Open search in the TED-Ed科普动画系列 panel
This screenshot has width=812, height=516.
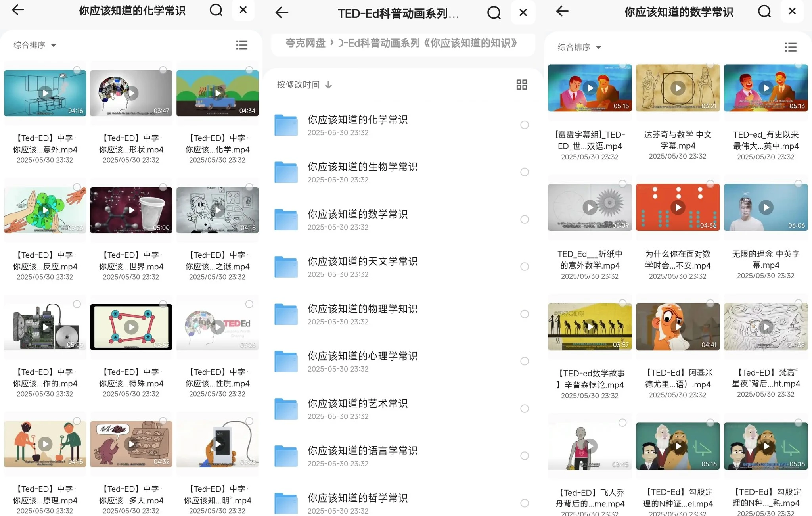click(494, 13)
